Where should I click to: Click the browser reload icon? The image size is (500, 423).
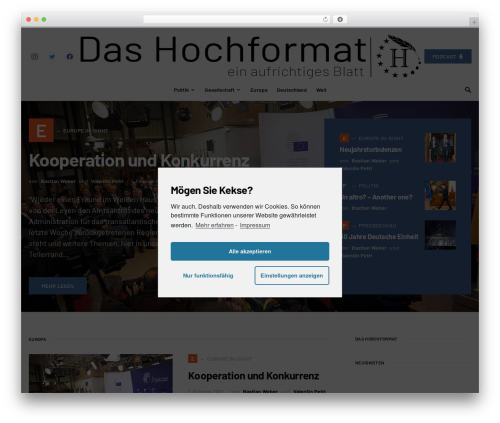325,20
